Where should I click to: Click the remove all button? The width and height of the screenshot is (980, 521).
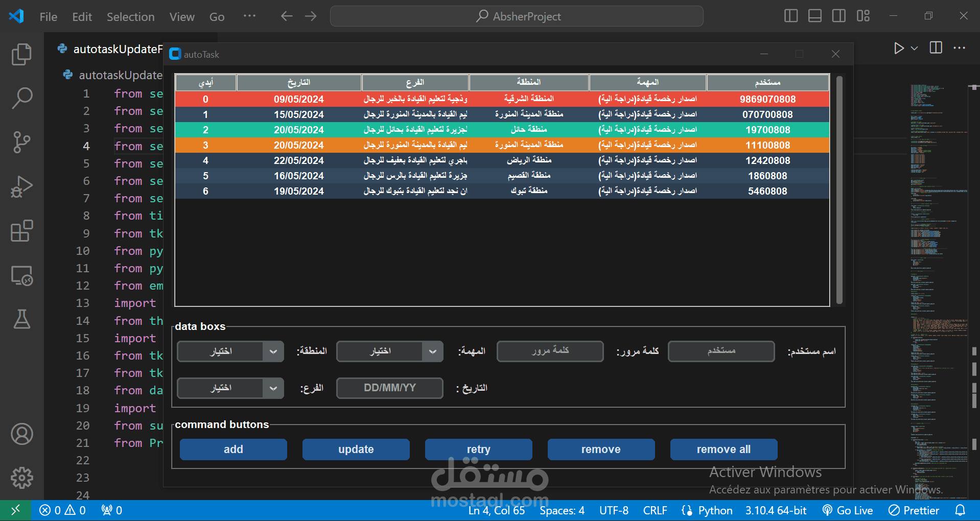coord(723,449)
